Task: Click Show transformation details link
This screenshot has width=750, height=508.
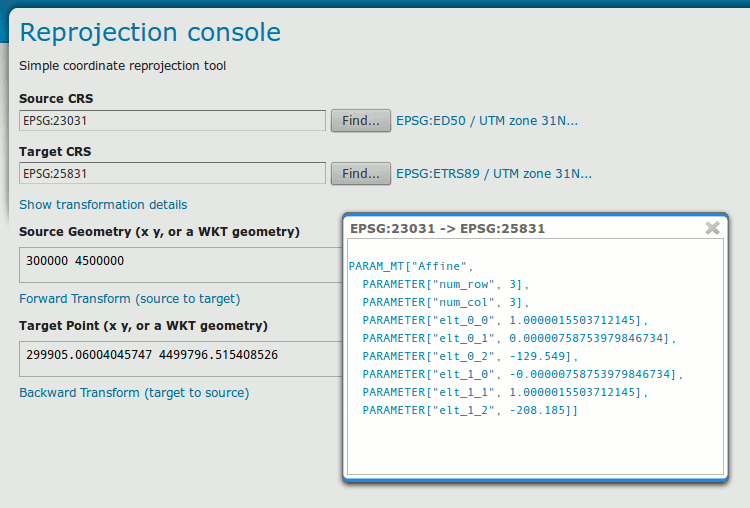Action: tap(103, 205)
